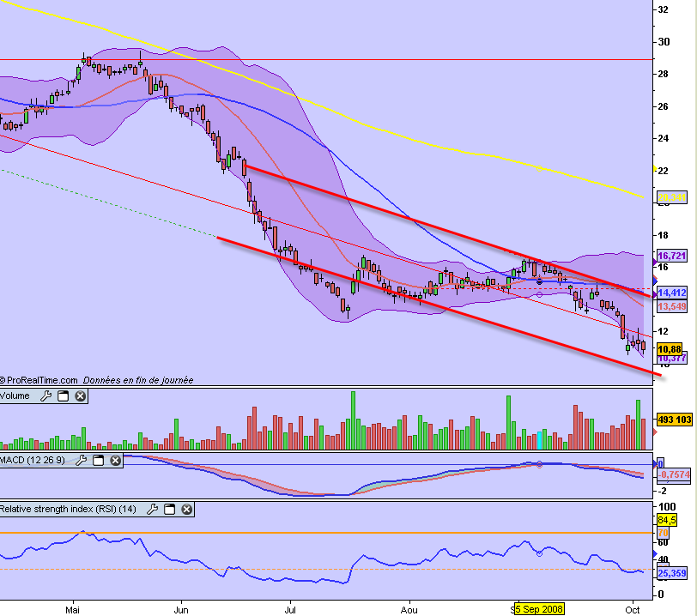The width and height of the screenshot is (697, 616).
Task: Open the RSI (14) indicator settings wrench
Action: tap(153, 508)
